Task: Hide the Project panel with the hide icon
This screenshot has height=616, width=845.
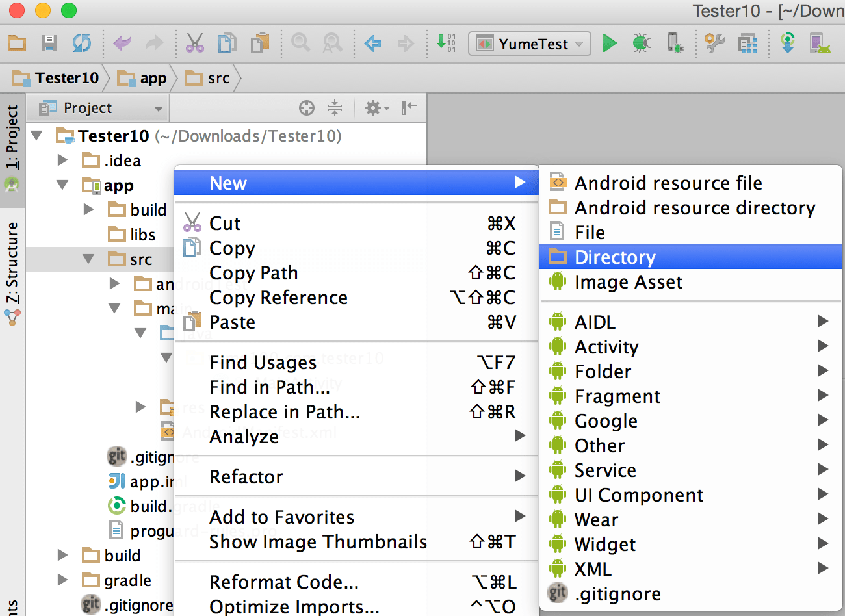Action: [x=409, y=107]
